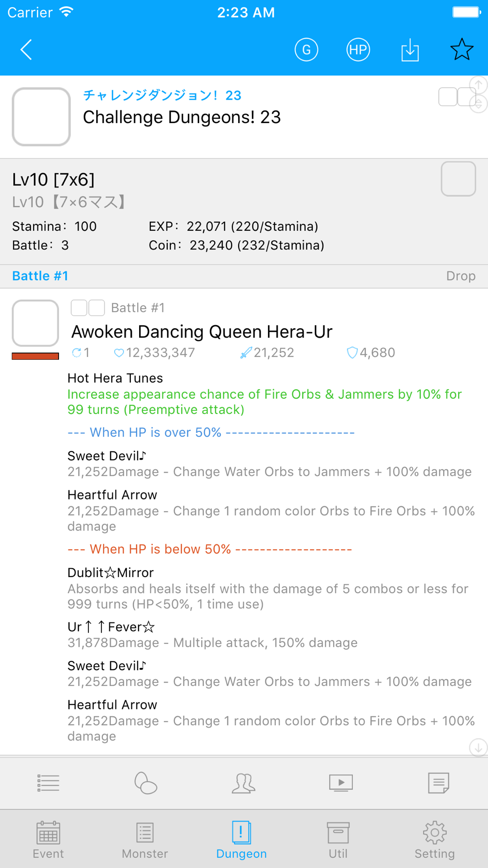Viewport: 488px width, 868px height.
Task: Switch to the Event tab
Action: tap(48, 840)
